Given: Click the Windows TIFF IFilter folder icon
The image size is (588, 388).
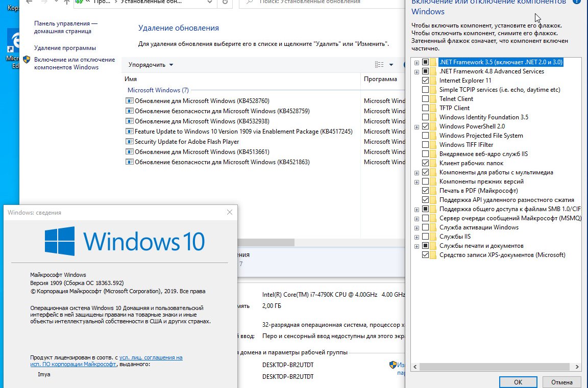Looking at the screenshot, I should (433, 145).
